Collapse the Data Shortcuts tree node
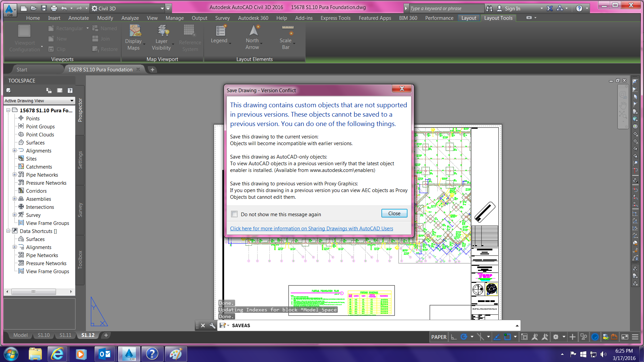This screenshot has width=644, height=362. [8, 231]
